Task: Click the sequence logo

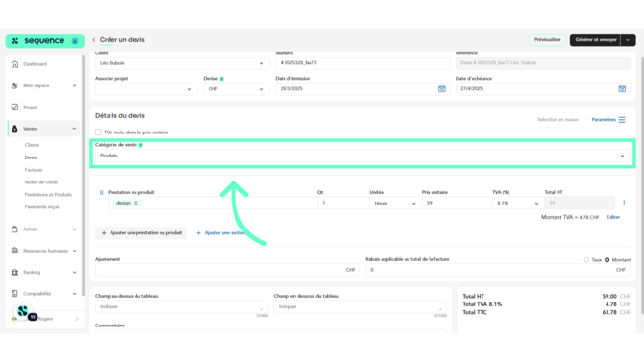Action: (x=44, y=40)
